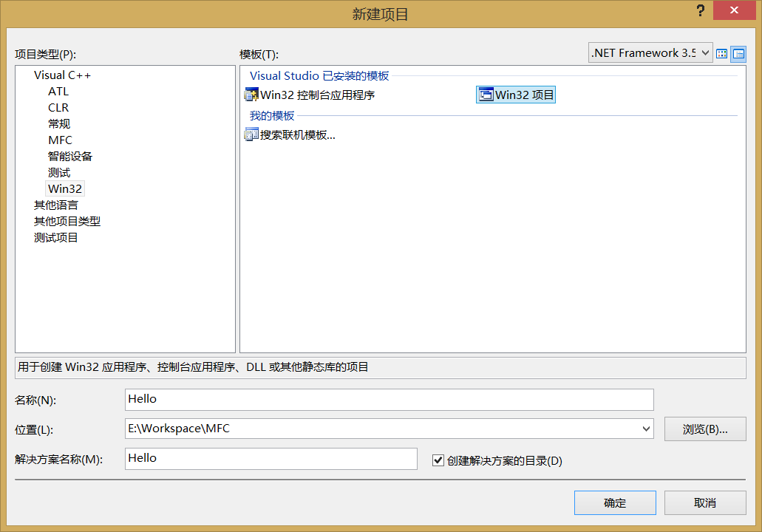
Task: Toggle 创建解决方案的目录 checkbox
Action: click(x=438, y=460)
